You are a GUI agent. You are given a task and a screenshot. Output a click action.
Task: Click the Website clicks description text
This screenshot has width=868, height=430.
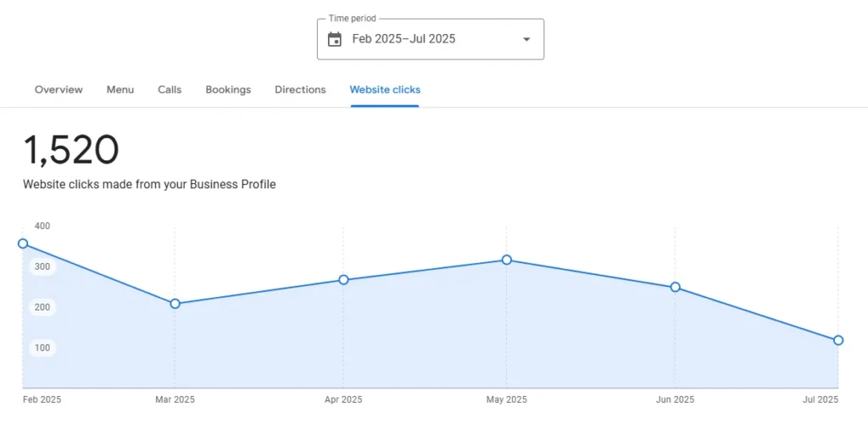(x=149, y=184)
